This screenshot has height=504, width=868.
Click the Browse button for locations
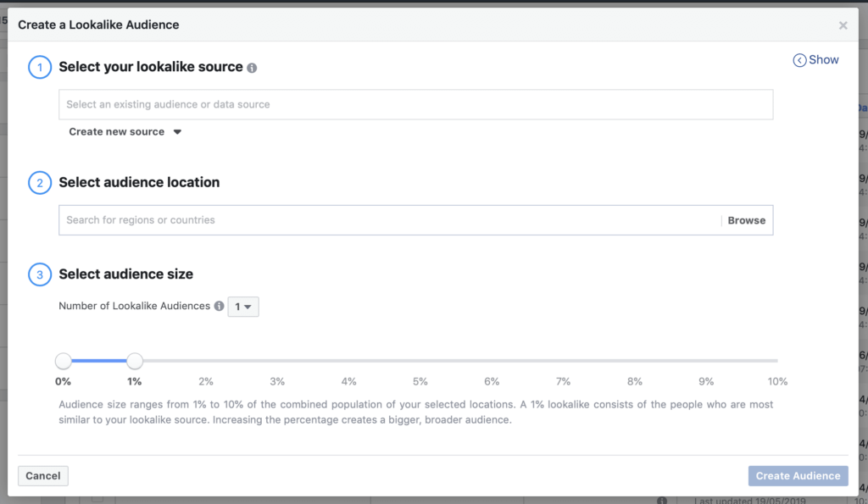pyautogui.click(x=746, y=220)
